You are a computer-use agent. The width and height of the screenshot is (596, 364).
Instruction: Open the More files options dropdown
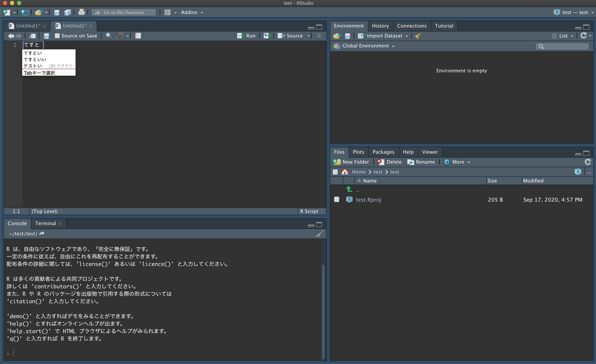pyautogui.click(x=458, y=162)
